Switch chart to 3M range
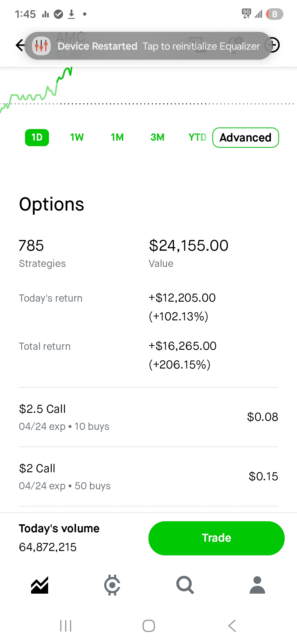297x644 pixels. click(157, 137)
